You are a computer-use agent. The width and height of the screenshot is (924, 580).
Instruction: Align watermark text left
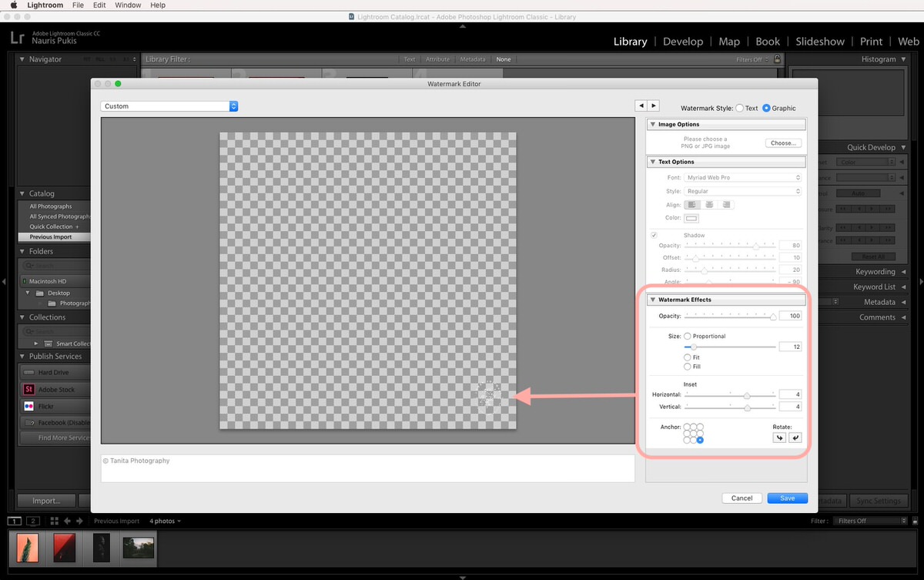pyautogui.click(x=692, y=204)
